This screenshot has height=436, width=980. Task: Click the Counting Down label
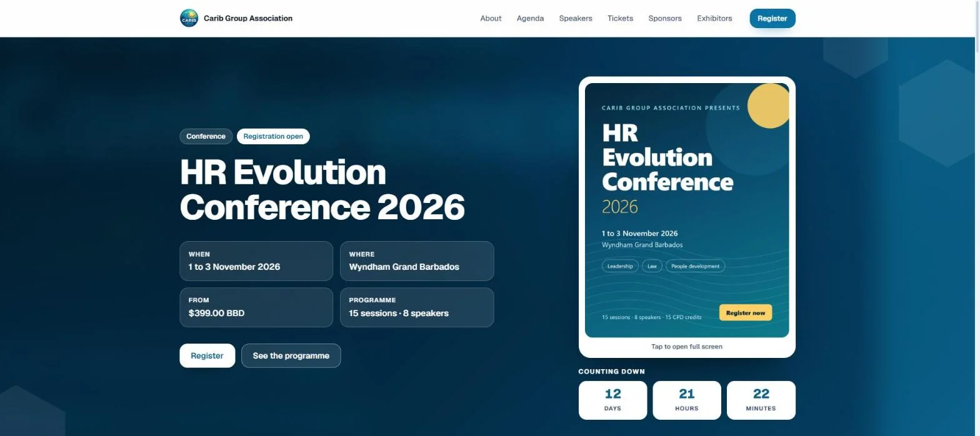click(x=611, y=372)
